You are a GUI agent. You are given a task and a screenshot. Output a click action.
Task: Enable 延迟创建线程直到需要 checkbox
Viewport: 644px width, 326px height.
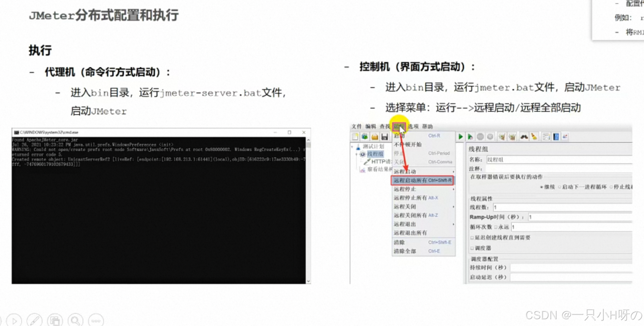click(472, 238)
